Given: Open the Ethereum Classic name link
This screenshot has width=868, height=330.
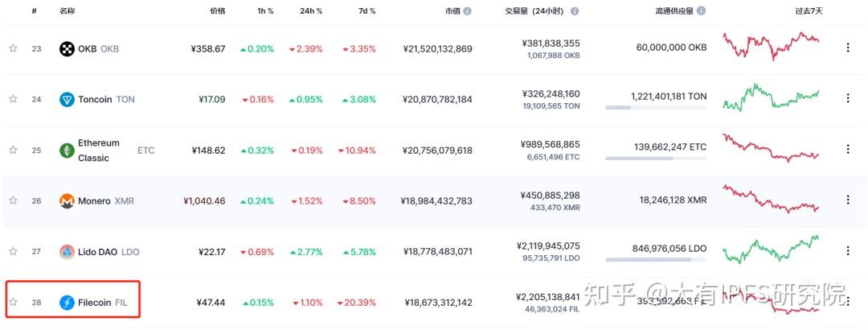Looking at the screenshot, I should click(98, 151).
